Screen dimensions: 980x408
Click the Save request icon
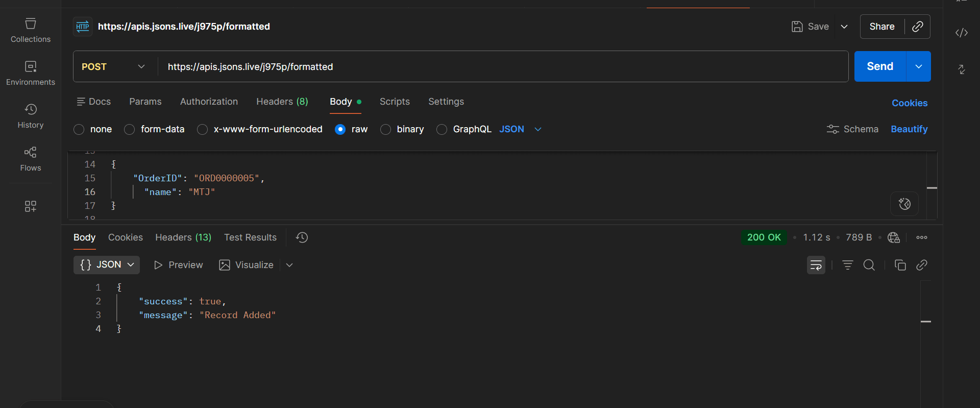tap(797, 27)
